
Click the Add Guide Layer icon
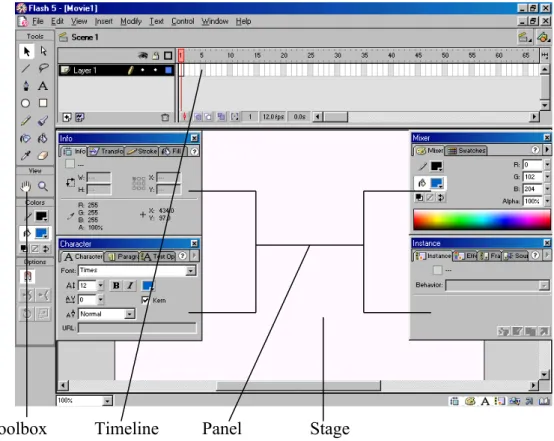80,117
